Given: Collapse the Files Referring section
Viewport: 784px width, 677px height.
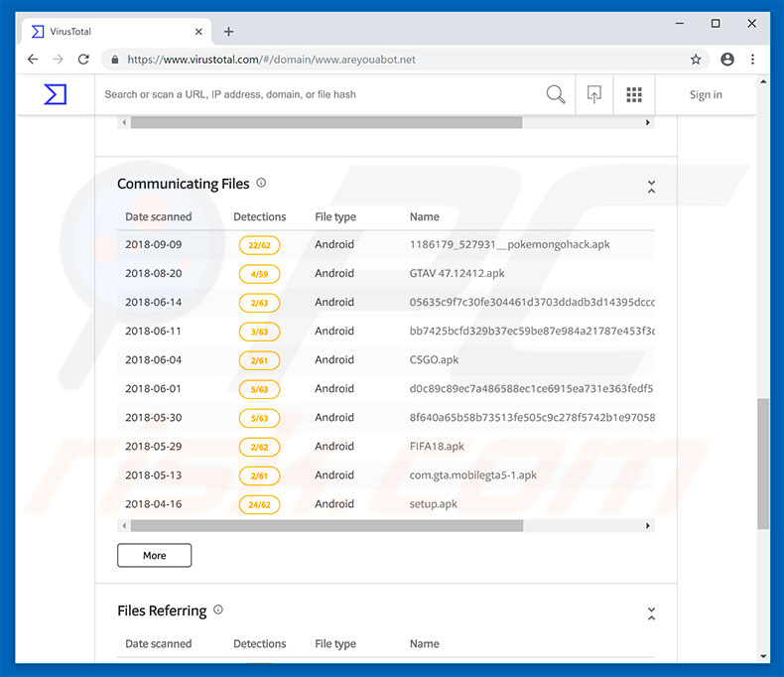Looking at the screenshot, I should [651, 613].
